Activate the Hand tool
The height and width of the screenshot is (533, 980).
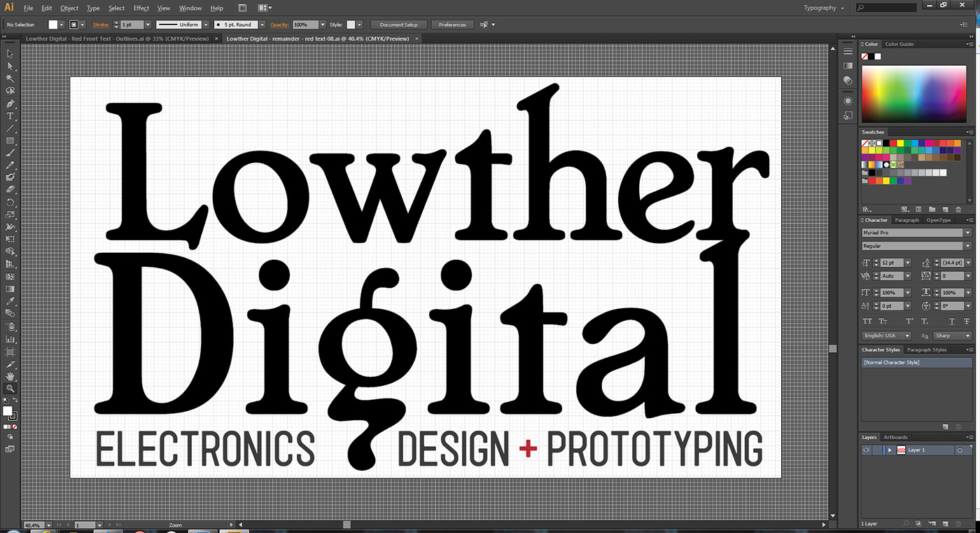click(x=10, y=376)
